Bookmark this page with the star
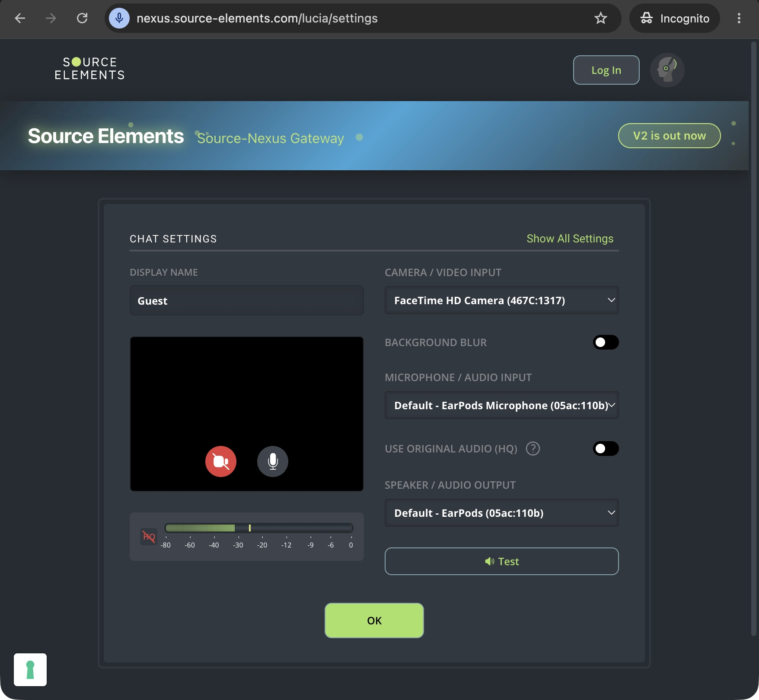759x700 pixels. (601, 18)
